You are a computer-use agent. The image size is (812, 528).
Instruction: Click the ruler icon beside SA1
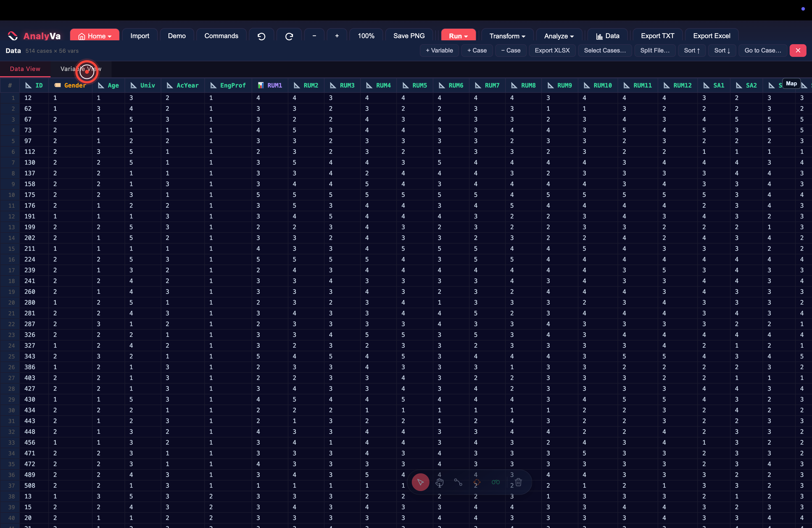[x=706, y=85]
